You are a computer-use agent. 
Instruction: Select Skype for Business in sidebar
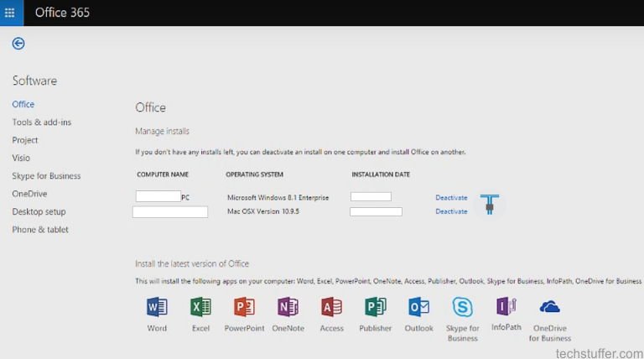pos(46,176)
